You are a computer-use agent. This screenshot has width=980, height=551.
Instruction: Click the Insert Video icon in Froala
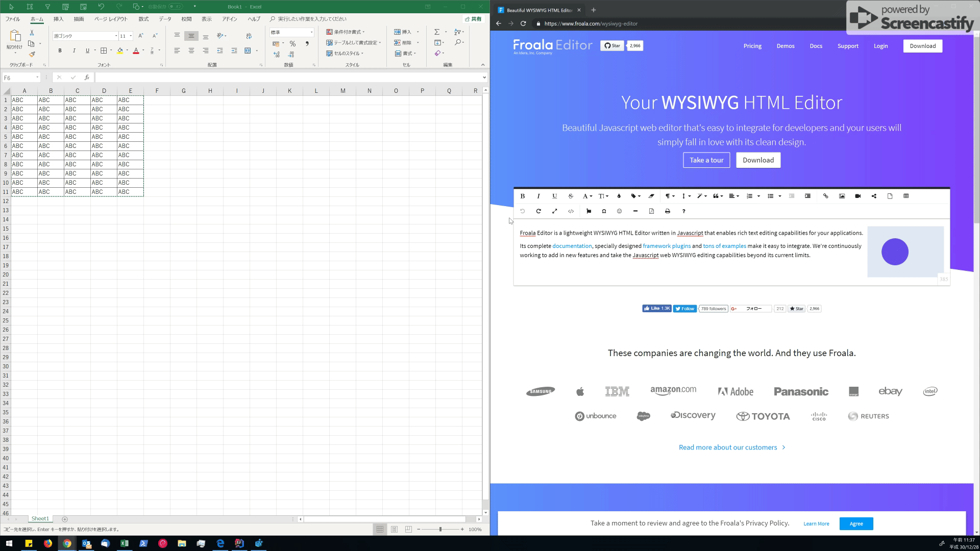pos(857,196)
